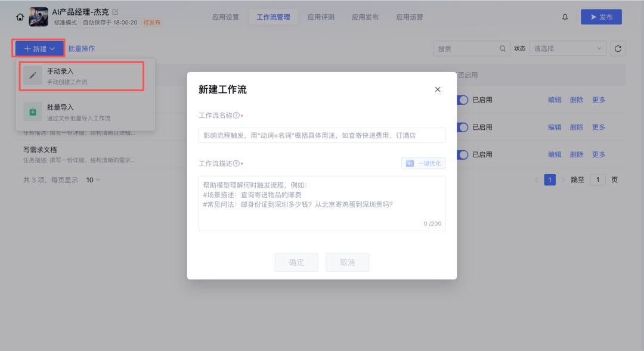Click the 发布 publish button
This screenshot has height=351, width=644.
[601, 17]
